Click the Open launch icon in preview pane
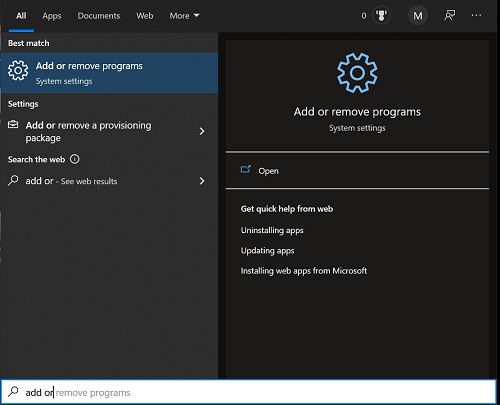The width and height of the screenshot is (500, 405). point(246,170)
